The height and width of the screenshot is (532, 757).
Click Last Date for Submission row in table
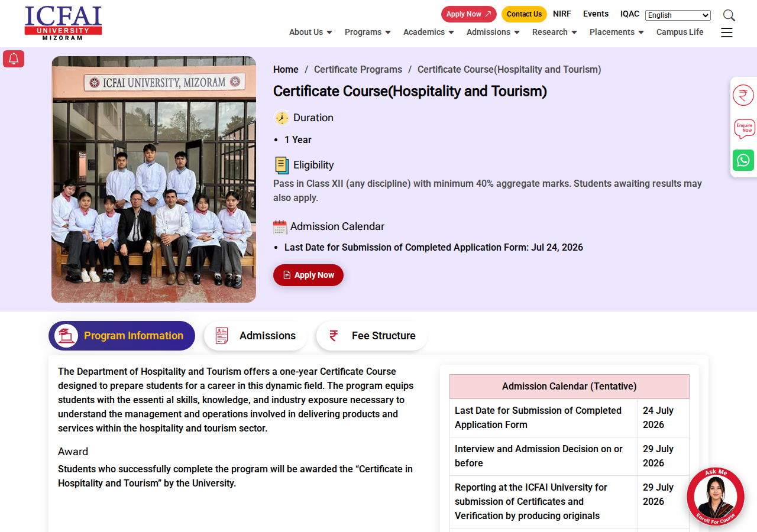(x=570, y=418)
